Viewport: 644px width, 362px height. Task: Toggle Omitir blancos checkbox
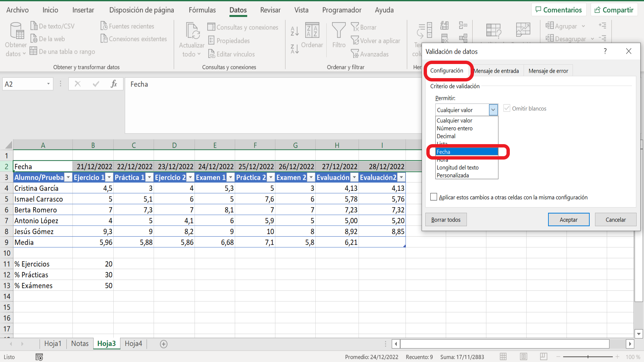pos(507,108)
